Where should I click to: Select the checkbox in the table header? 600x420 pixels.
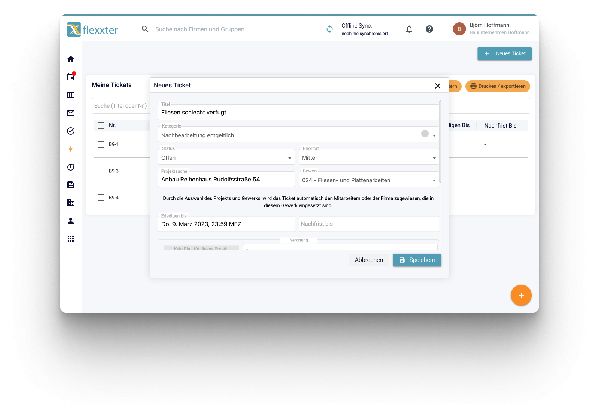coord(101,126)
